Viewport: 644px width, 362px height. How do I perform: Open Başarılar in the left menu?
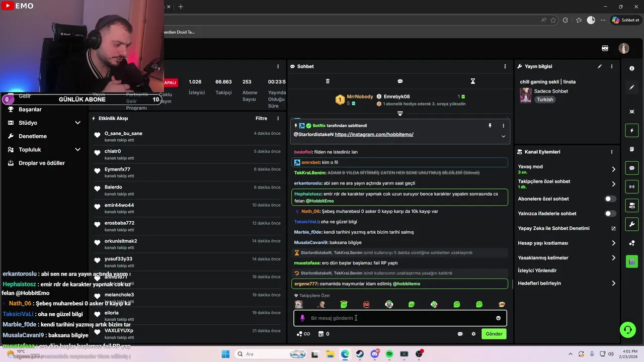click(x=30, y=110)
